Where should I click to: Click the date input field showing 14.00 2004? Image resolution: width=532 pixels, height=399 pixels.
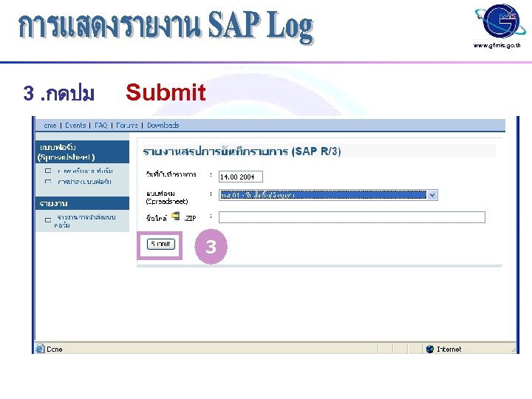(241, 177)
